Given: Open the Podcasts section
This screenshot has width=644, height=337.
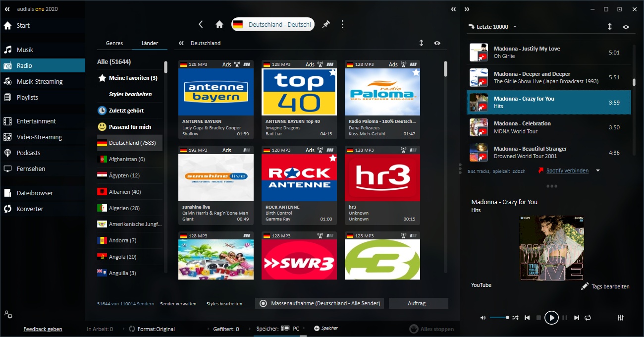Looking at the screenshot, I should [43, 153].
